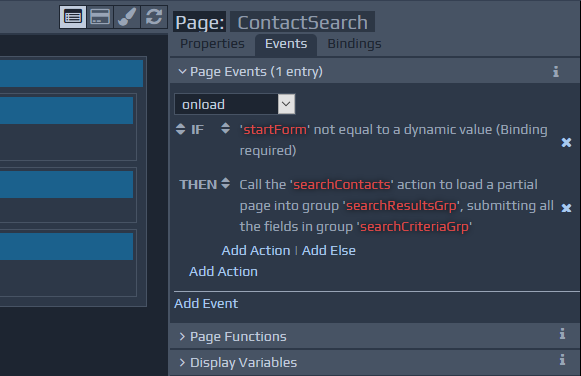Click the 'searchCriteriaGrp' group name

[x=414, y=226]
